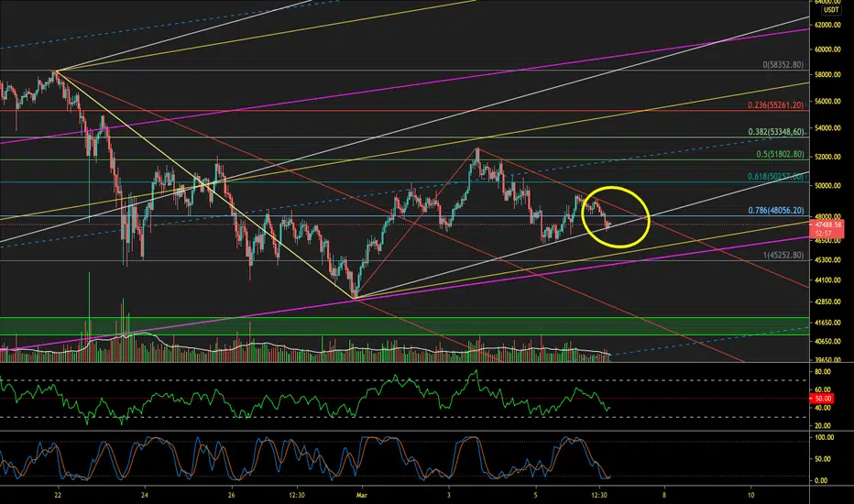Viewport: 854px width, 504px height.
Task: Select the 0.382(53348.60) Fibonacci label
Action: (x=775, y=132)
